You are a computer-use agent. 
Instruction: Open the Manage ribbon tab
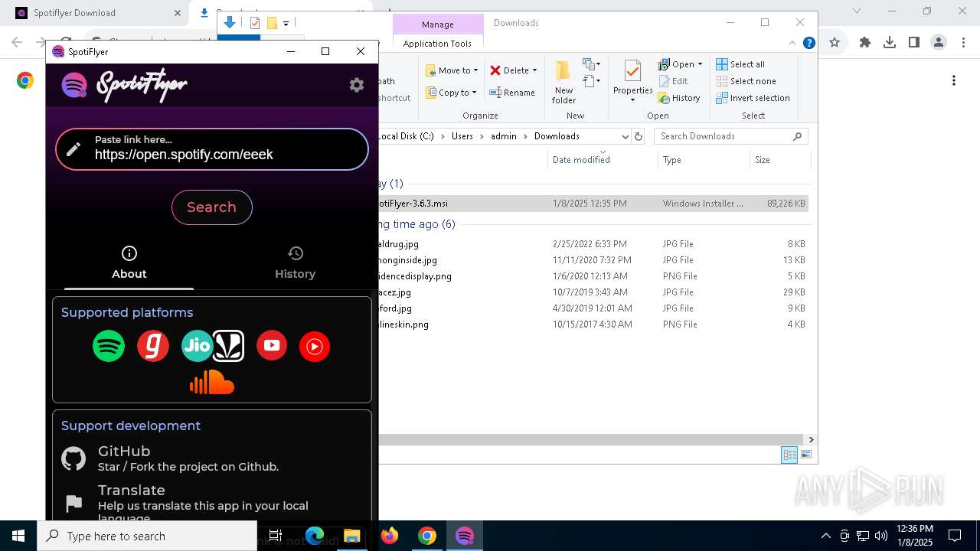(438, 24)
